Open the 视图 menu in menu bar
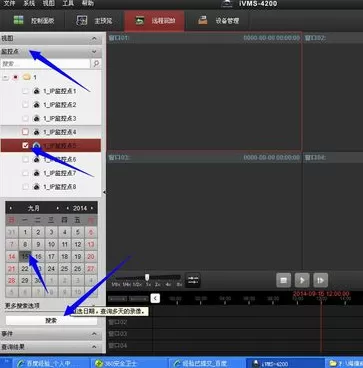363x368 pixels. [x=48, y=3]
